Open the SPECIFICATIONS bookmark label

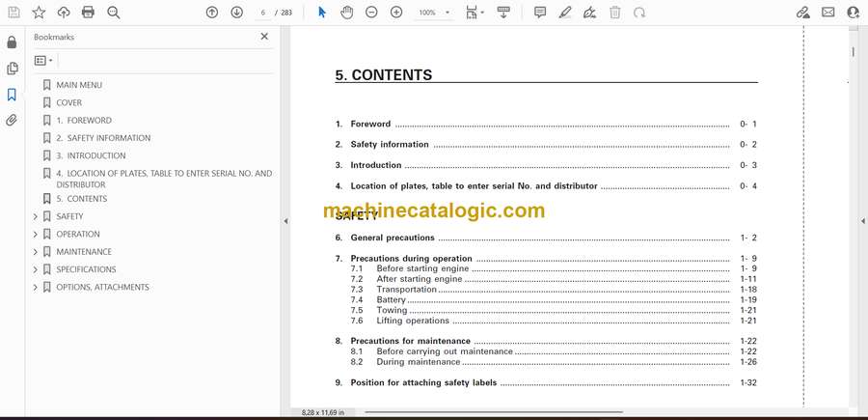(87, 269)
